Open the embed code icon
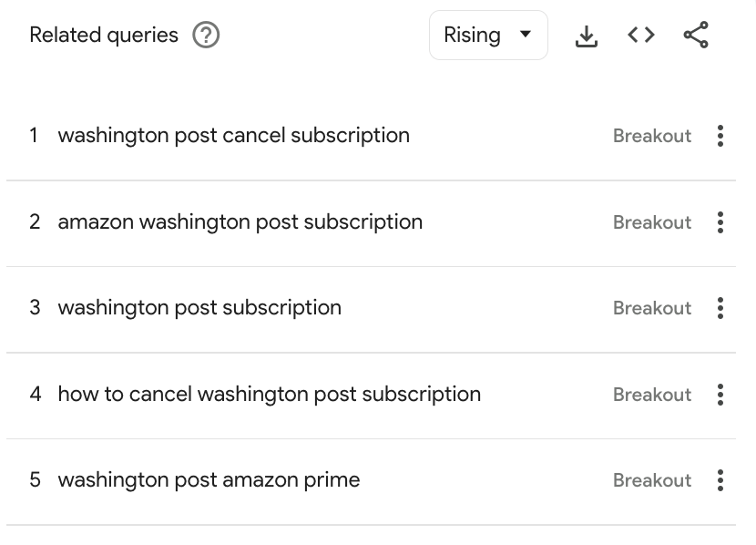The height and width of the screenshot is (545, 756). pos(641,36)
